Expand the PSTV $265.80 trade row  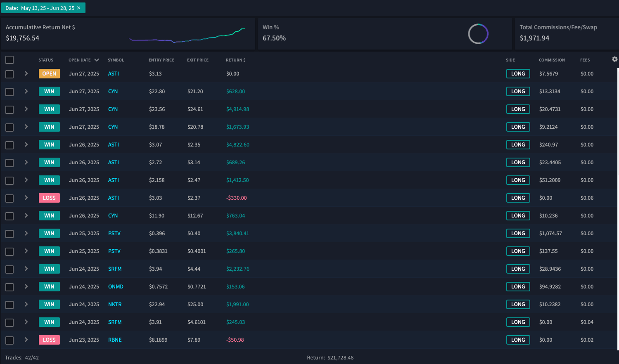(x=26, y=251)
